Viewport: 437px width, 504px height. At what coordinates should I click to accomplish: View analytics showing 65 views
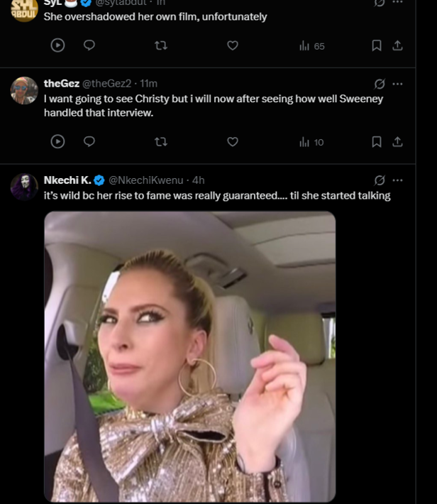pyautogui.click(x=311, y=45)
